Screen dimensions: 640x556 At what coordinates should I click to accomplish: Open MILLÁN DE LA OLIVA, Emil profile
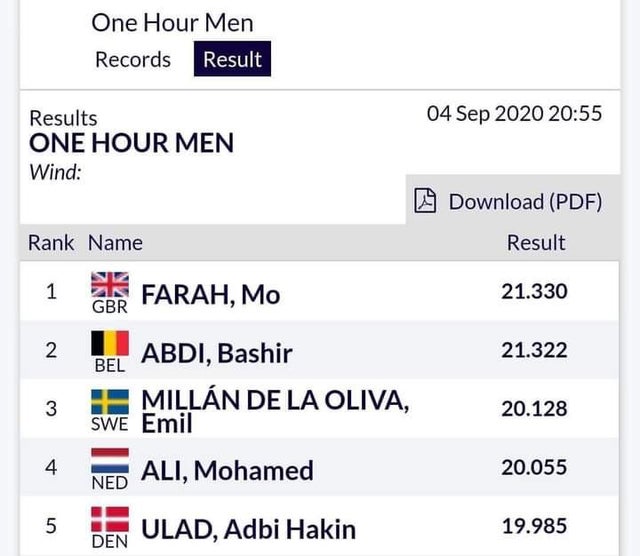(275, 411)
